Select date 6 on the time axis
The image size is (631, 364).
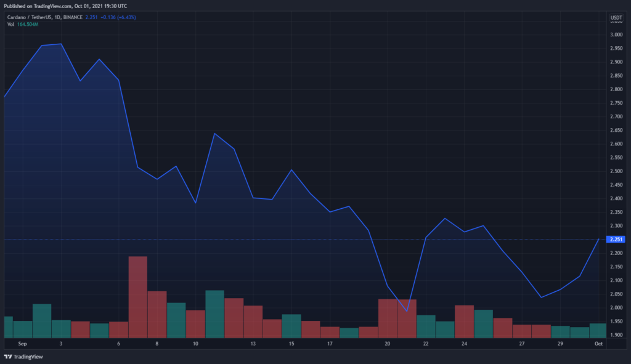[x=118, y=344]
